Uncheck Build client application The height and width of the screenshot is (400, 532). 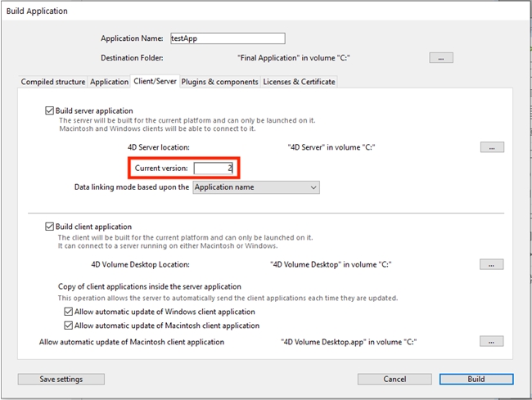point(50,227)
